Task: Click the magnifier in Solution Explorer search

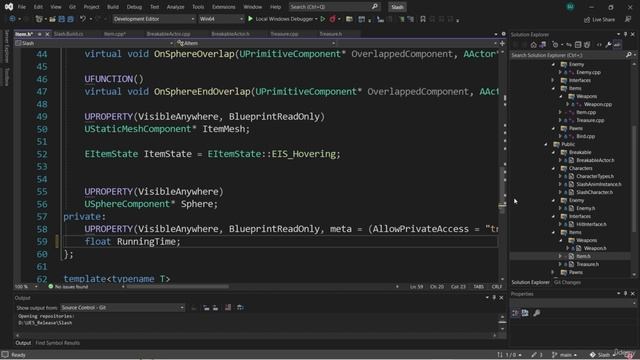Action: coord(629,55)
